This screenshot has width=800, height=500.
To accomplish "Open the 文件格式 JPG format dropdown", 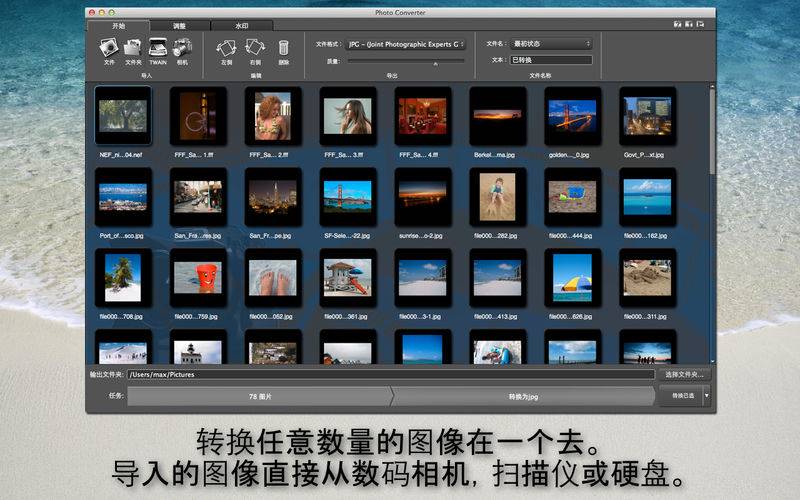I will pyautogui.click(x=405, y=44).
